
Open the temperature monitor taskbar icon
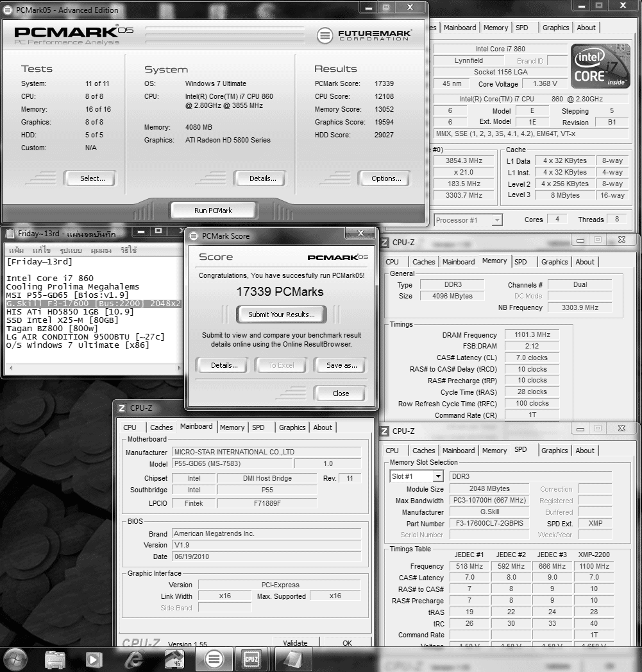point(174,660)
